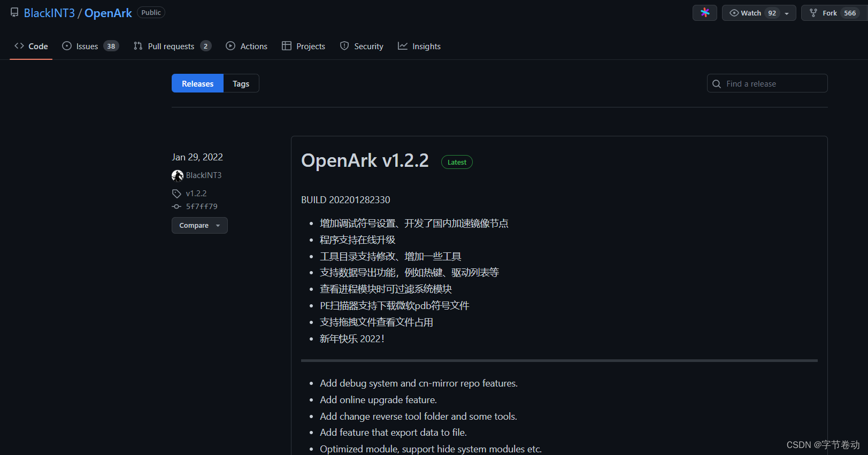Viewport: 868px width, 455px height.
Task: Click the '支持拖拽文件查看文件占用' bullet
Action: (377, 322)
